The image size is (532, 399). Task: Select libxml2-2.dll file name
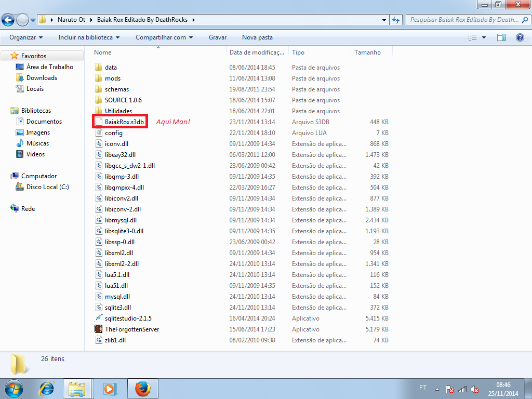point(122,263)
